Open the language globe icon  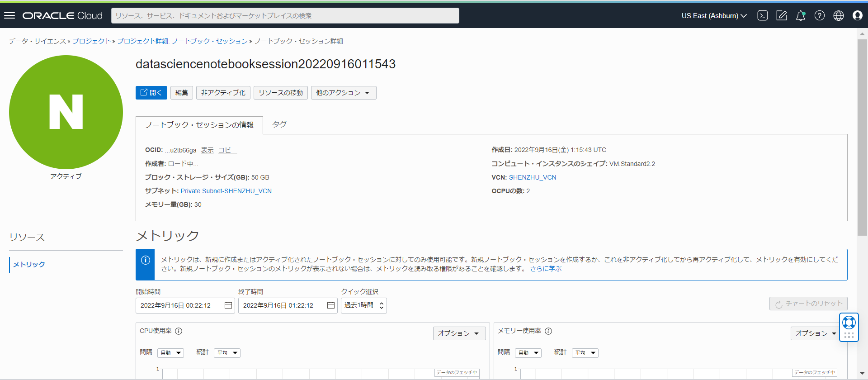tap(839, 15)
